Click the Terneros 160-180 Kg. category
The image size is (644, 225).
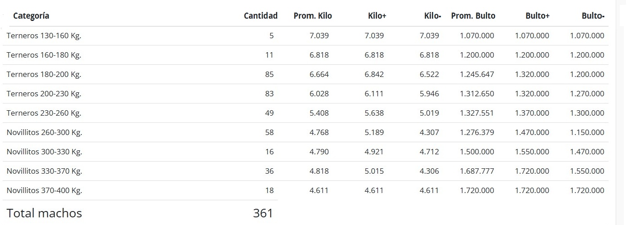[x=44, y=55]
